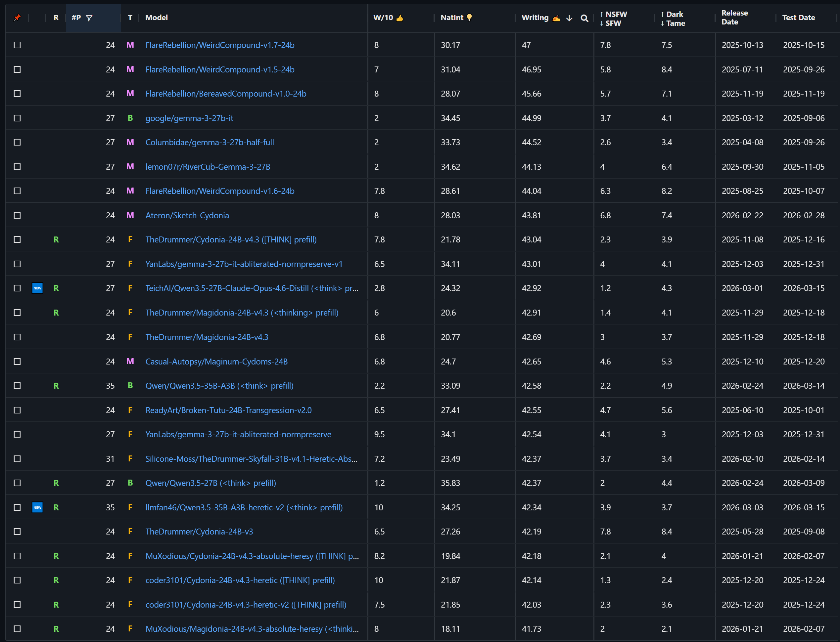Open ReadyArt/Broken-Tutu-24B-Transgression-v2.0 link
This screenshot has width=840, height=642.
point(228,410)
